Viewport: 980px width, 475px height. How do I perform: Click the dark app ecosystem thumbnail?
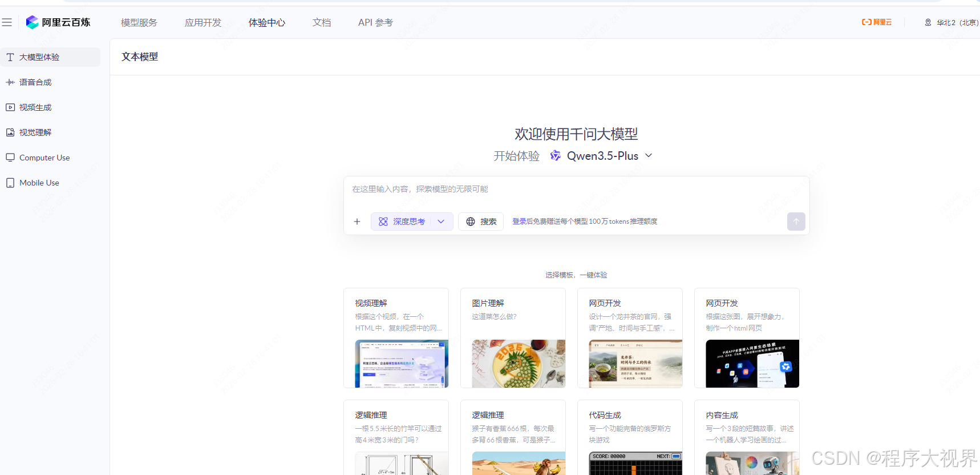[x=752, y=364]
